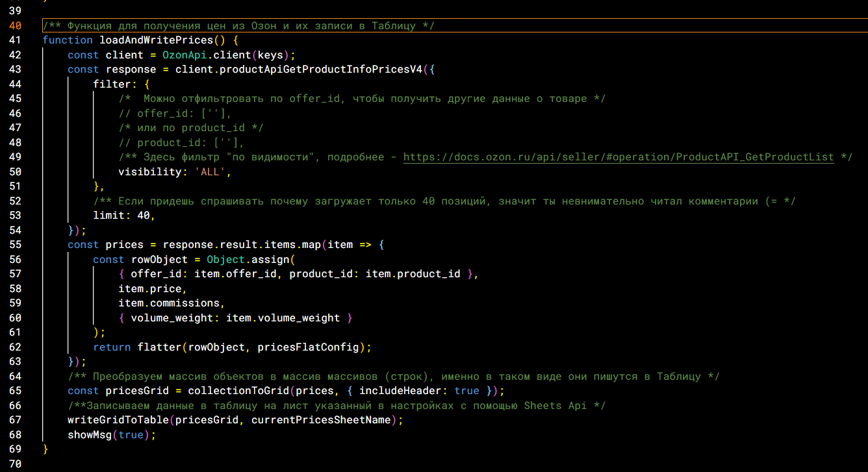868x472 pixels.
Task: Click line number 65 in the gutter
Action: pyautogui.click(x=16, y=391)
